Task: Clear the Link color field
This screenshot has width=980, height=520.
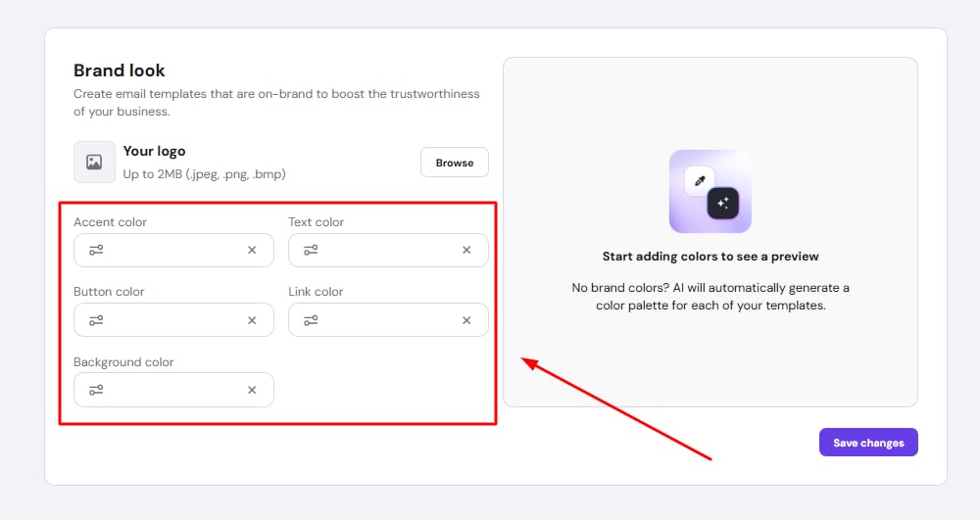Action: (466, 320)
